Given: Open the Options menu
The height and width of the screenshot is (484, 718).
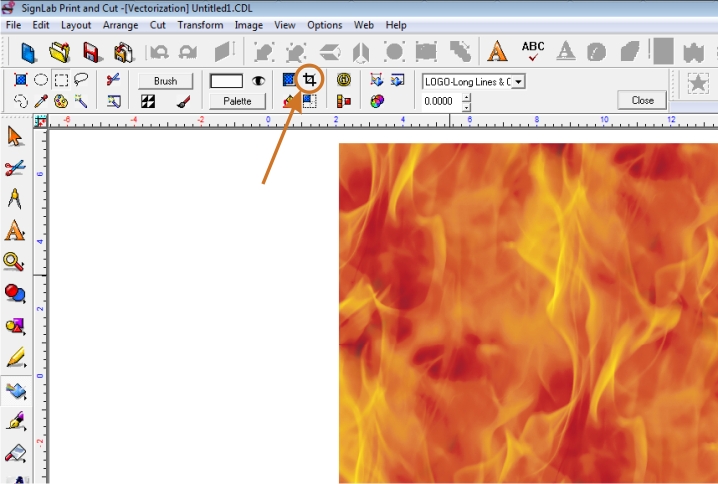Looking at the screenshot, I should click(324, 25).
